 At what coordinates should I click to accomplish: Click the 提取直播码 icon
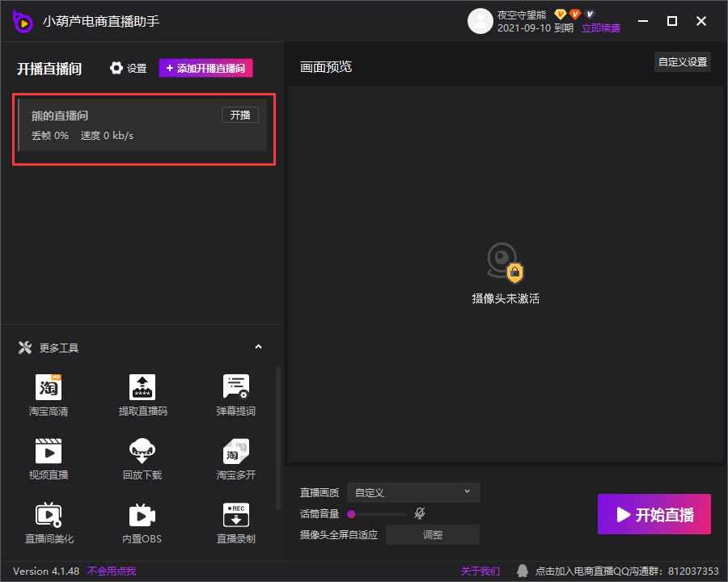[142, 387]
